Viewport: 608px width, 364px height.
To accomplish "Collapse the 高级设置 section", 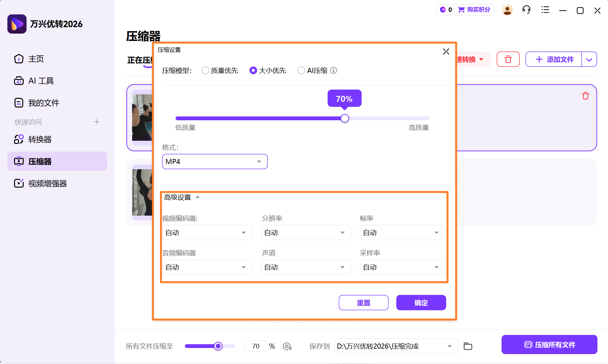I will pos(198,197).
